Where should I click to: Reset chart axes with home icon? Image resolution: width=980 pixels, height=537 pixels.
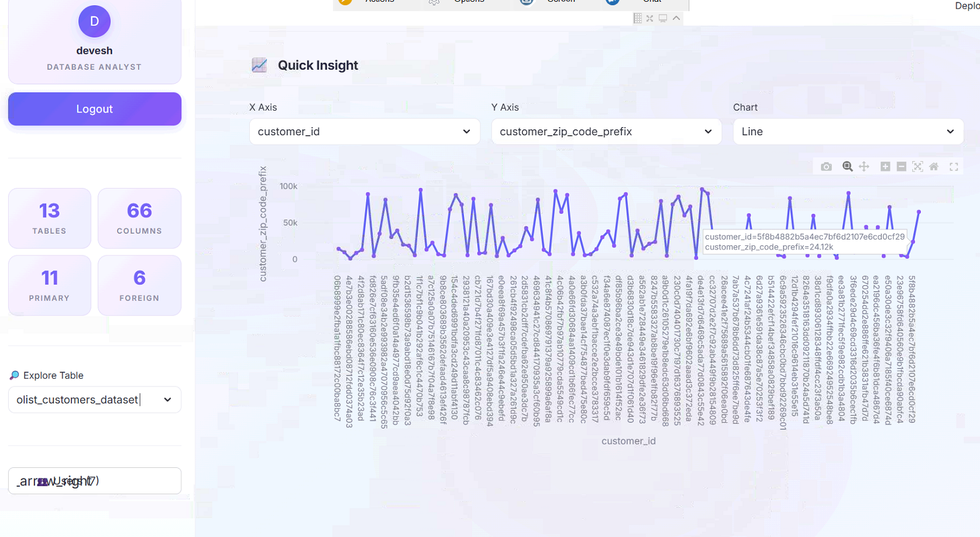coord(934,167)
